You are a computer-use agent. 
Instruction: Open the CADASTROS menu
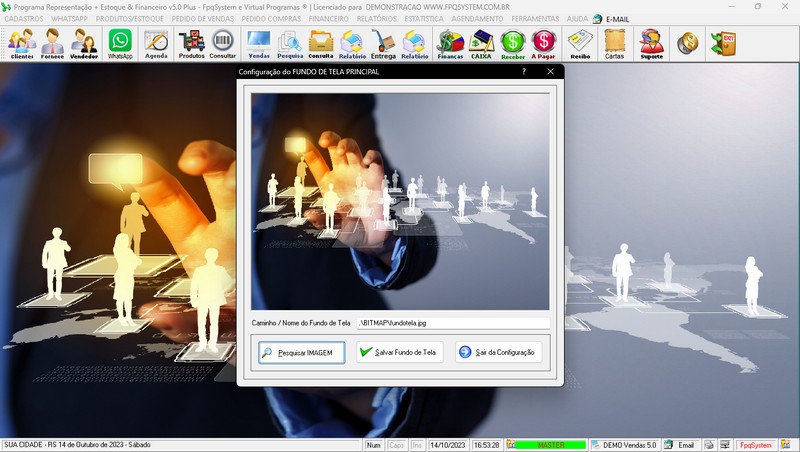pyautogui.click(x=24, y=19)
